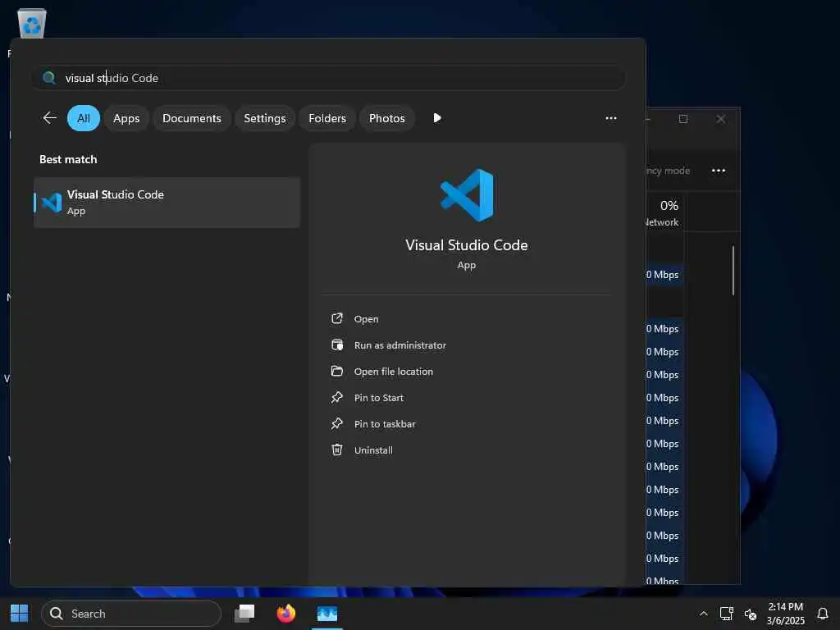Click the 0% Network column header in Task Manager

tap(664, 212)
